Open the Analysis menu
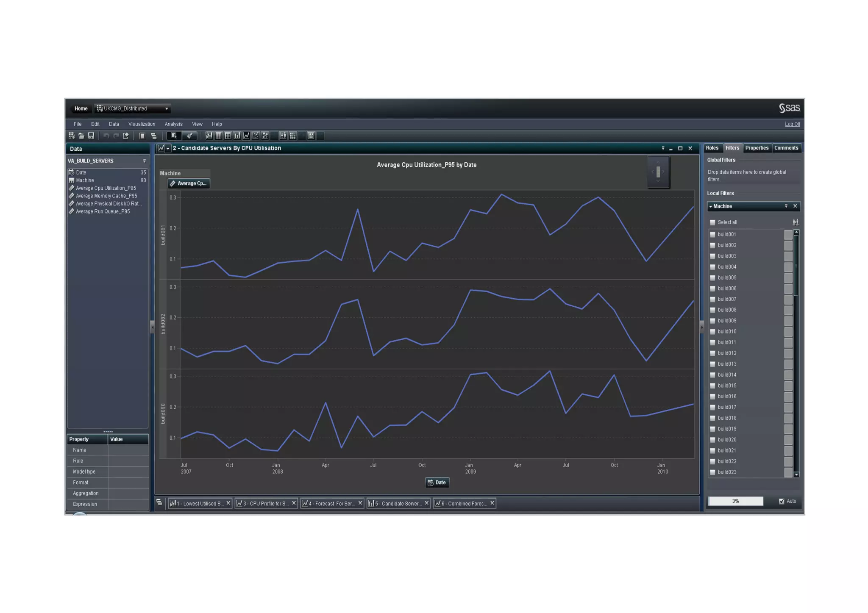The height and width of the screenshot is (613, 868). tap(173, 124)
